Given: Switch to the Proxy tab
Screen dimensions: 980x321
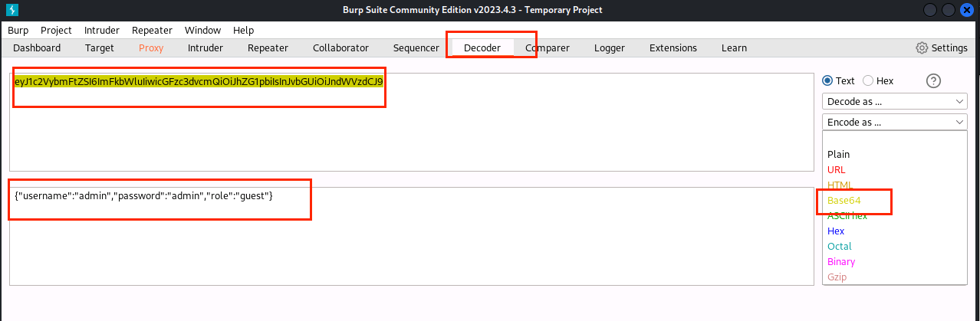Looking at the screenshot, I should tap(151, 47).
